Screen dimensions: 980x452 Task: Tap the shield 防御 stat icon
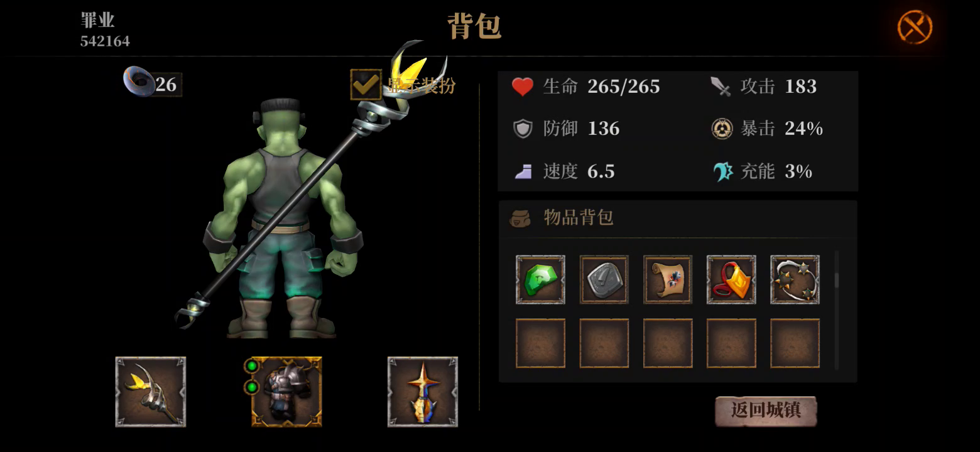click(x=523, y=129)
